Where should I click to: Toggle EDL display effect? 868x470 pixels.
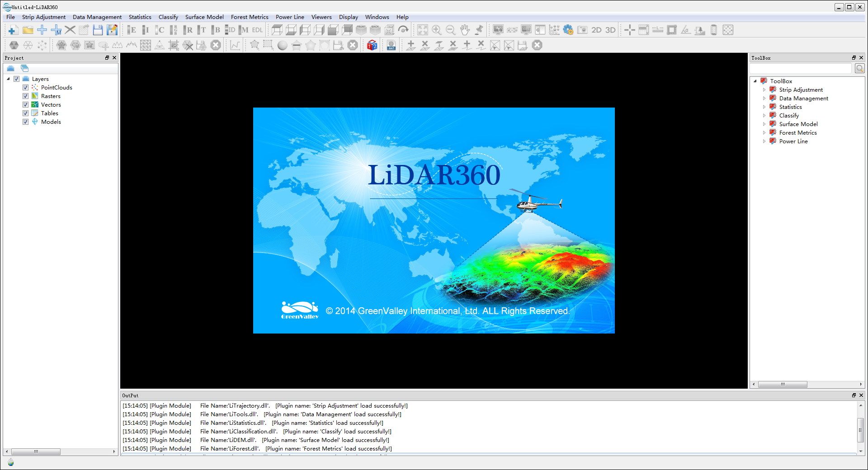click(x=258, y=30)
